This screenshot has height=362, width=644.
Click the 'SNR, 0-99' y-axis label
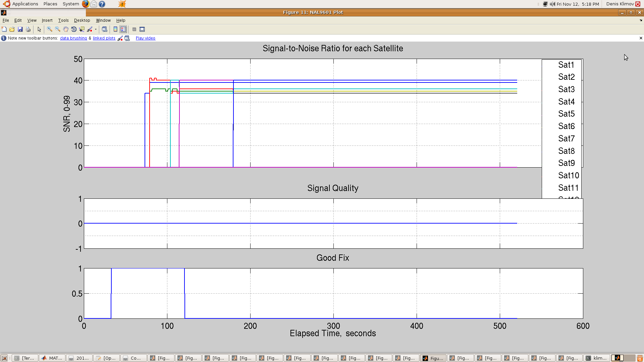pyautogui.click(x=67, y=114)
